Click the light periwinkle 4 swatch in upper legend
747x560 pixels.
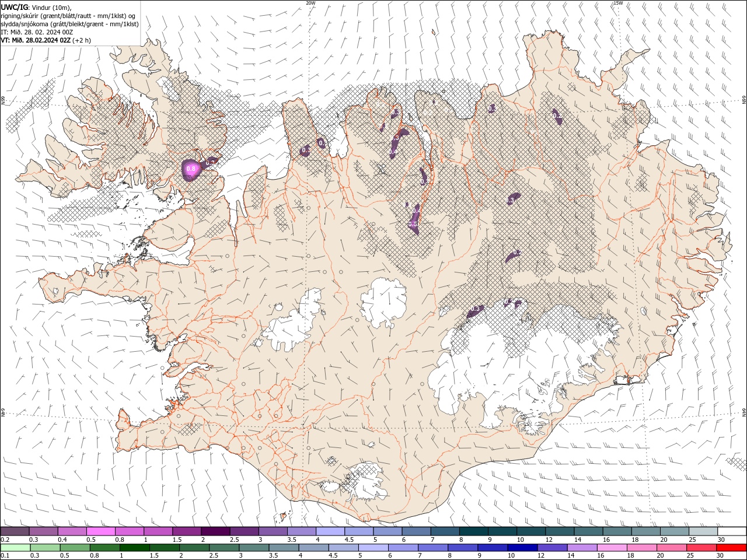click(330, 531)
